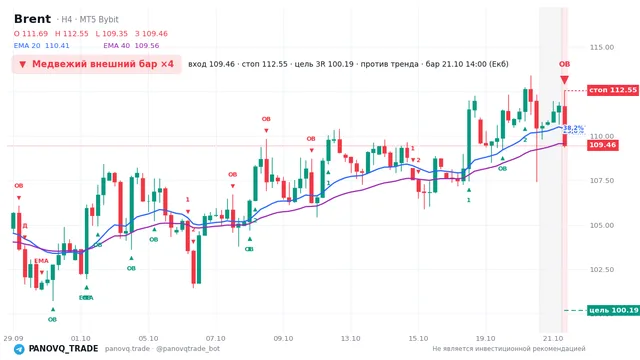The image size is (640, 360).
Task: Click the large red down-triangle signal marker
Action: [564, 80]
